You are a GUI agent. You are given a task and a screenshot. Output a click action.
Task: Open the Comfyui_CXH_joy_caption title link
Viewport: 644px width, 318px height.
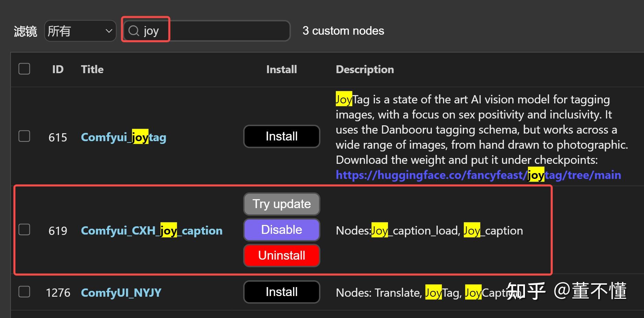coord(152,231)
